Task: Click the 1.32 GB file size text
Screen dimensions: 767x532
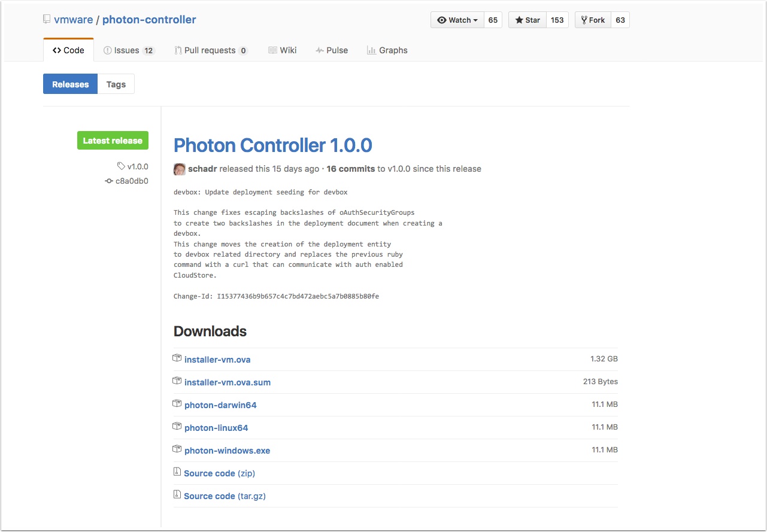Action: [x=604, y=359]
